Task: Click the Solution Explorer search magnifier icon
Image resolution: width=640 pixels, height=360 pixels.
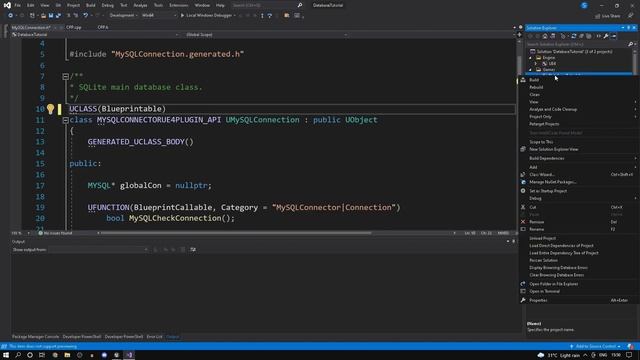Action: [630, 44]
